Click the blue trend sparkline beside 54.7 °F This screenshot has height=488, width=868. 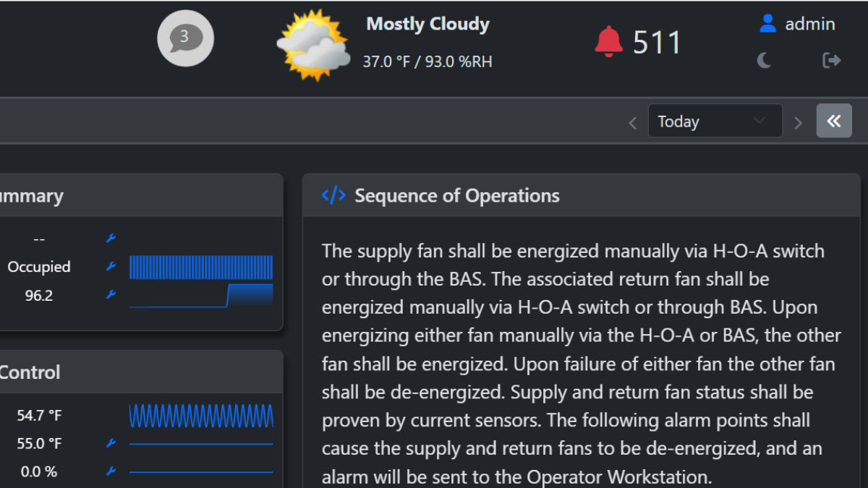(201, 416)
